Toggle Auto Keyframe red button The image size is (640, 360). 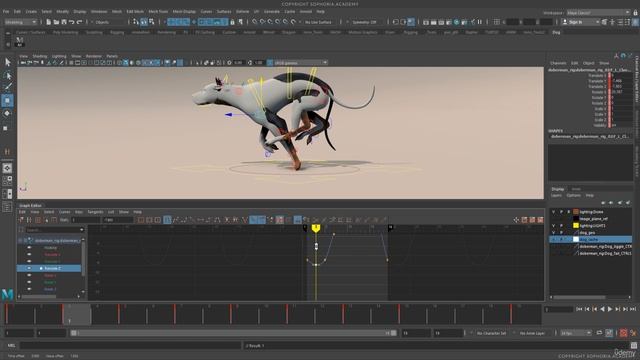pos(623,333)
